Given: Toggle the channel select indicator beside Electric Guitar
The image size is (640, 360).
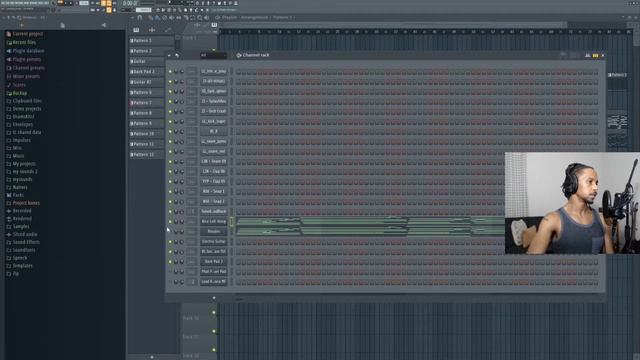Looking at the screenshot, I should (231, 242).
